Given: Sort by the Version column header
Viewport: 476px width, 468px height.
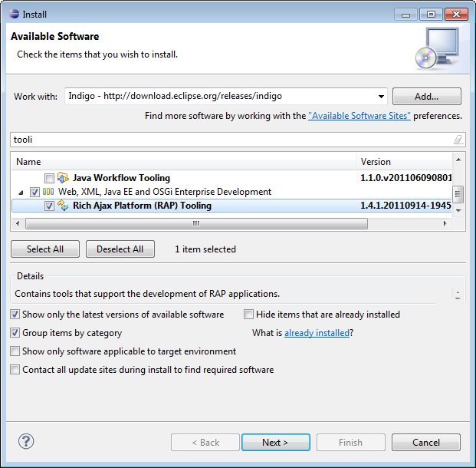Looking at the screenshot, I should (405, 162).
